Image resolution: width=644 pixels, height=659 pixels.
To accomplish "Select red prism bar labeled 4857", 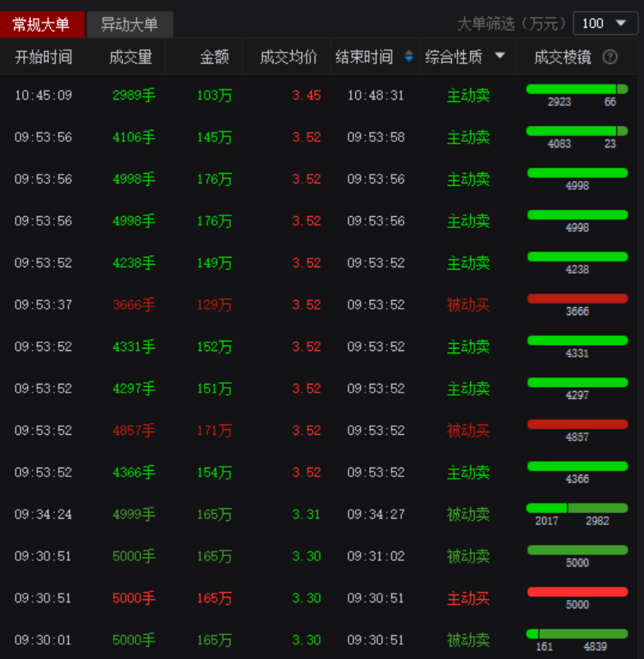I will (577, 424).
